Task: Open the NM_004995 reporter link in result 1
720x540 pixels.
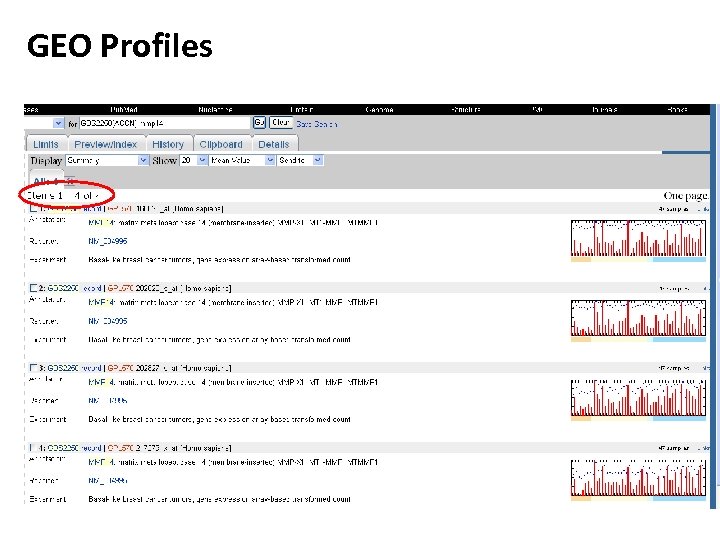Action: click(107, 241)
